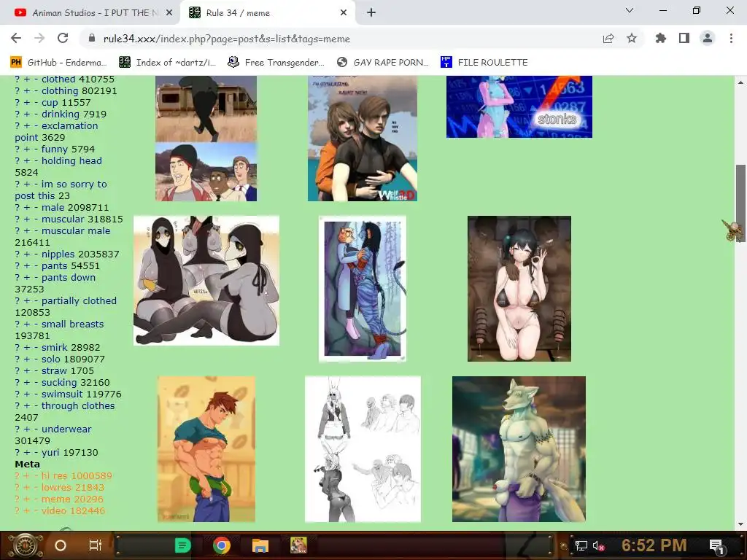Click the scrollbar down arrow

740,524
